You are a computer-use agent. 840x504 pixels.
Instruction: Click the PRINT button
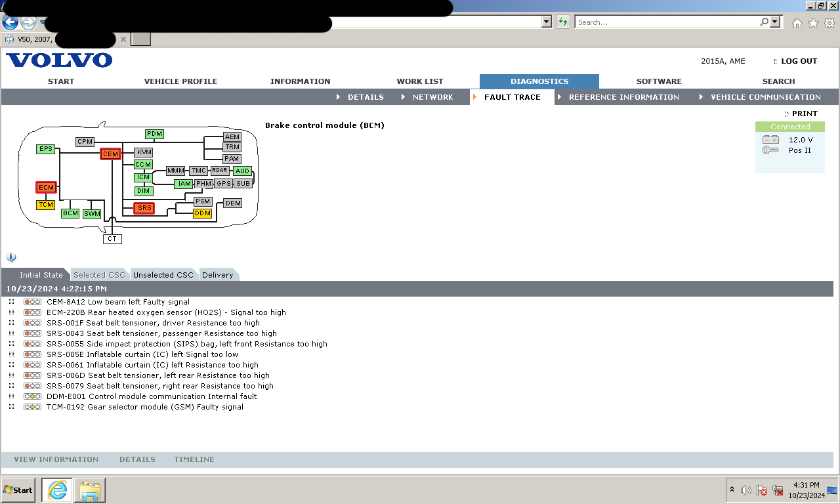tap(804, 114)
